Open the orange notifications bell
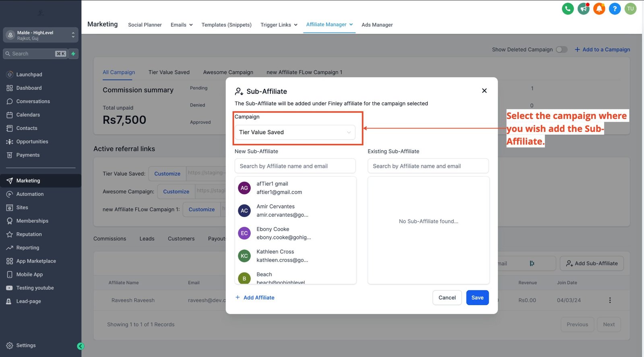 click(x=599, y=8)
